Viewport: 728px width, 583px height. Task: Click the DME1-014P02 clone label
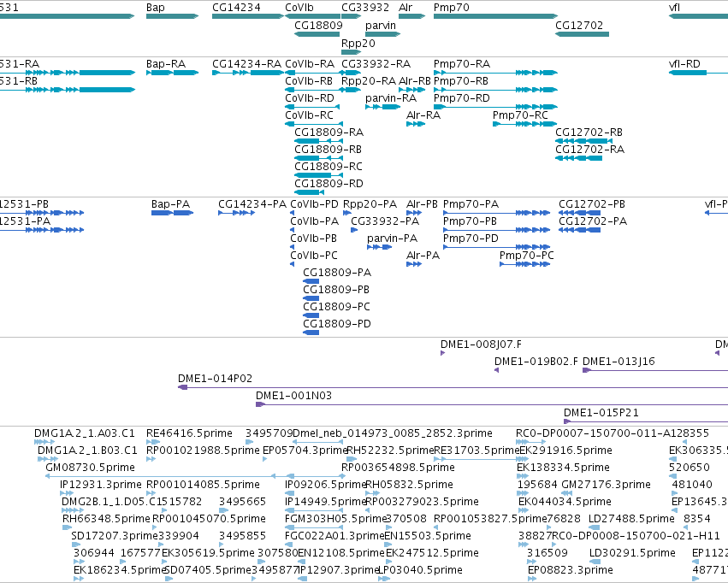click(215, 379)
